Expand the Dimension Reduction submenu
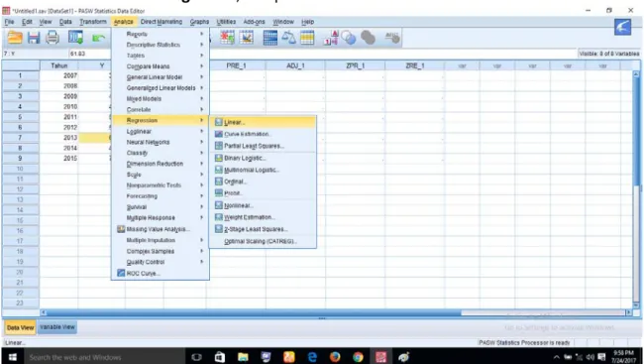 coord(161,164)
